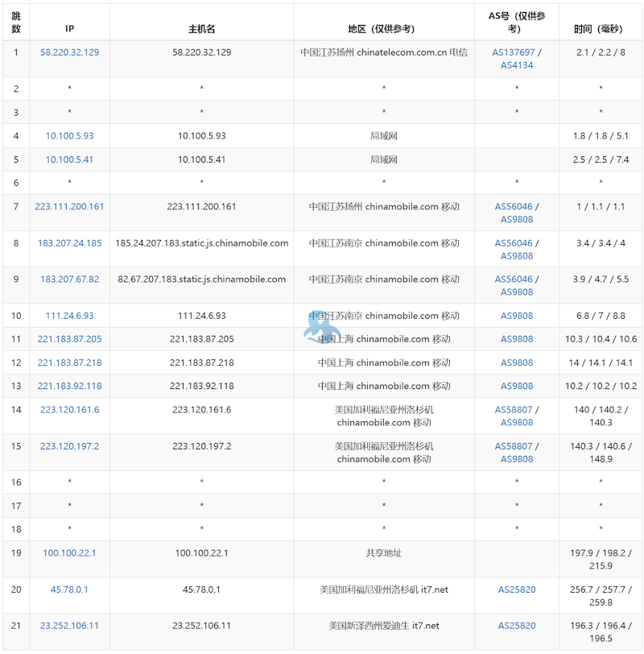The width and height of the screenshot is (644, 654).
Task: Open IP link 221.183.87.218
Action: point(69,363)
